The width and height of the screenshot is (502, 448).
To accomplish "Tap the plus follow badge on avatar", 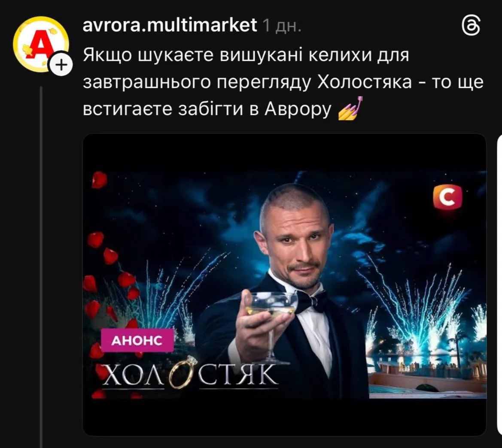I will click(x=61, y=64).
